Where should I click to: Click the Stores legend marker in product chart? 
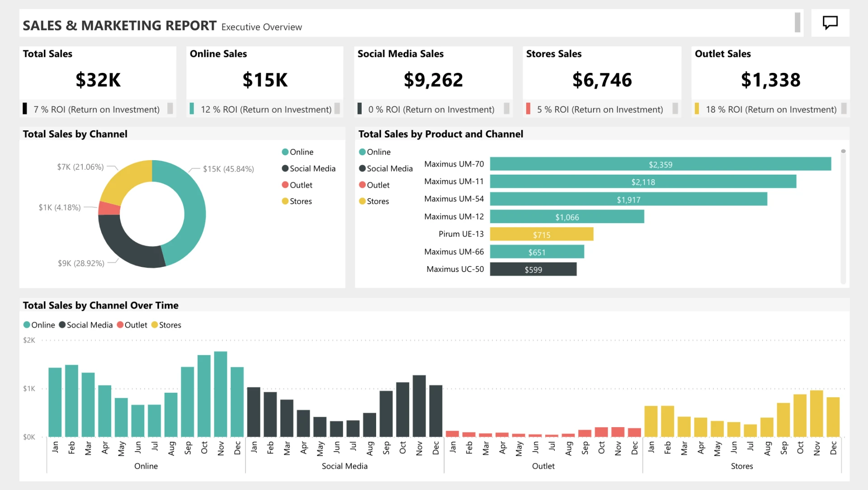(362, 201)
